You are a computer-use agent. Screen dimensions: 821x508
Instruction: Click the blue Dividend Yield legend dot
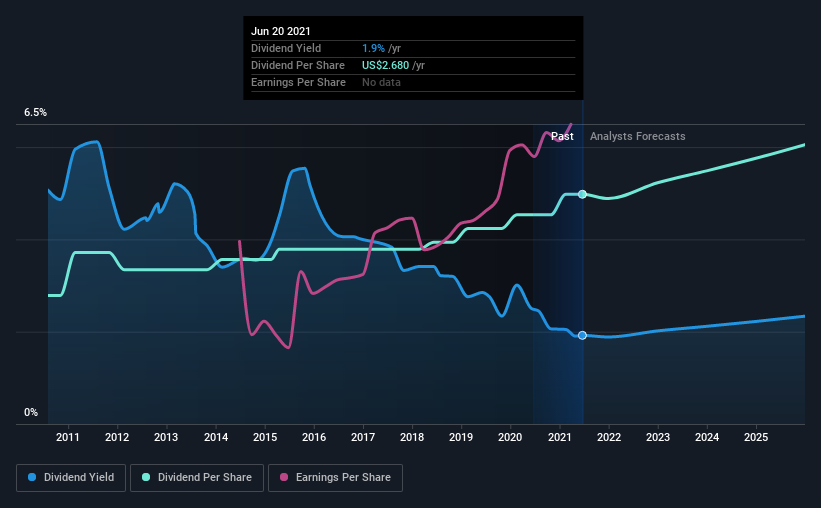pos(32,477)
